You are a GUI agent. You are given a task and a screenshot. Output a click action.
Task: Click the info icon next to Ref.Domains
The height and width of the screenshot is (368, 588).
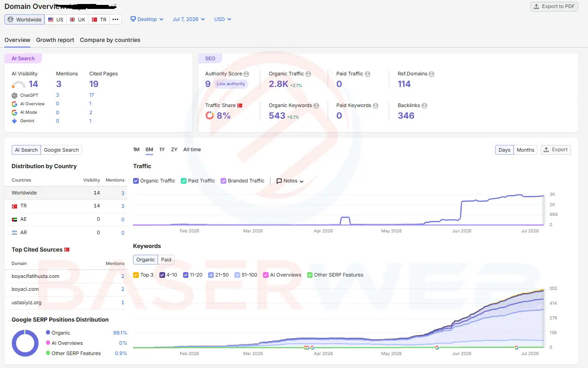tap(431, 74)
